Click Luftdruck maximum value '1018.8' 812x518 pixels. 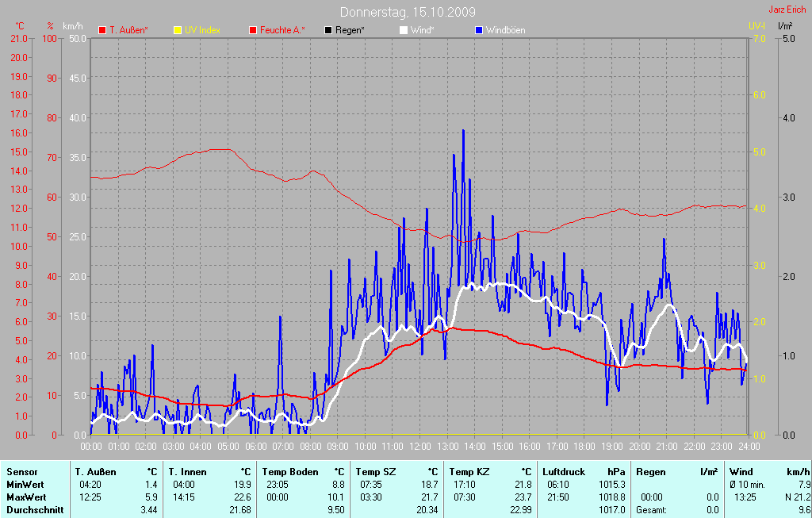point(612,497)
